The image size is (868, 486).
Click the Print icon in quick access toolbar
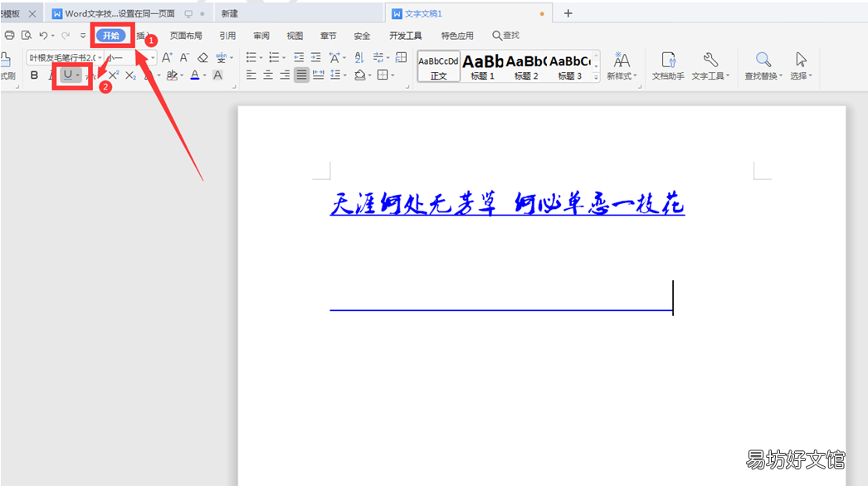tap(9, 36)
